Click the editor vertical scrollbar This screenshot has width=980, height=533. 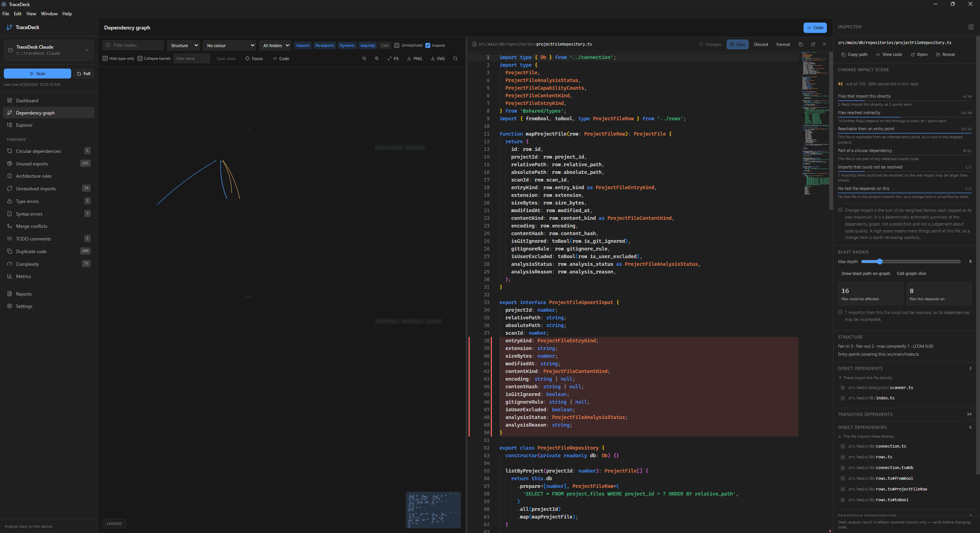(831, 131)
